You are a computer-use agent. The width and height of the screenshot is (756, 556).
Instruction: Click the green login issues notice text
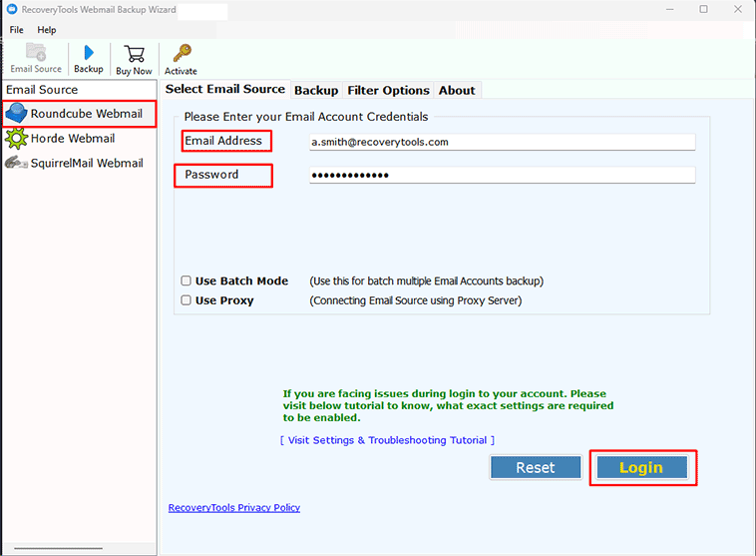[449, 405]
